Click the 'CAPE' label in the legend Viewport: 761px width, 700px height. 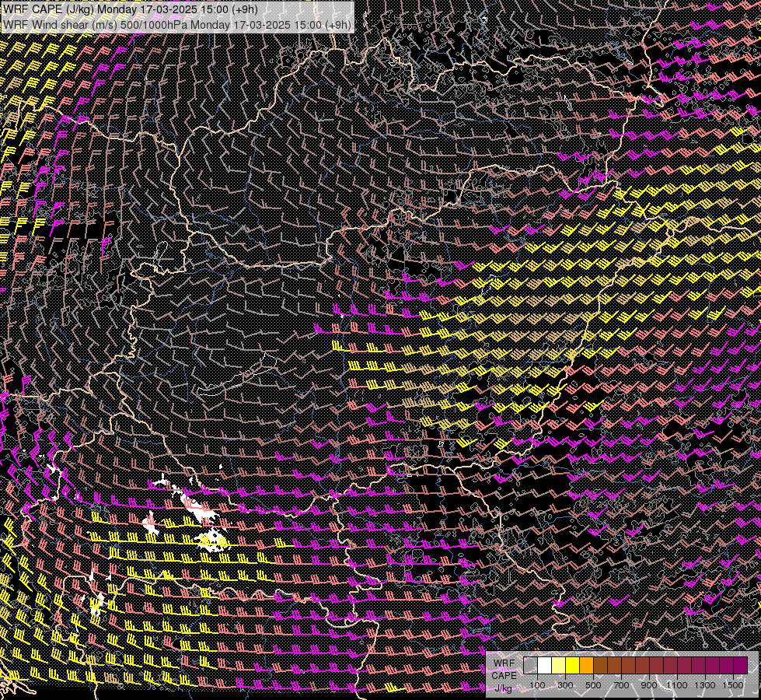point(504,676)
